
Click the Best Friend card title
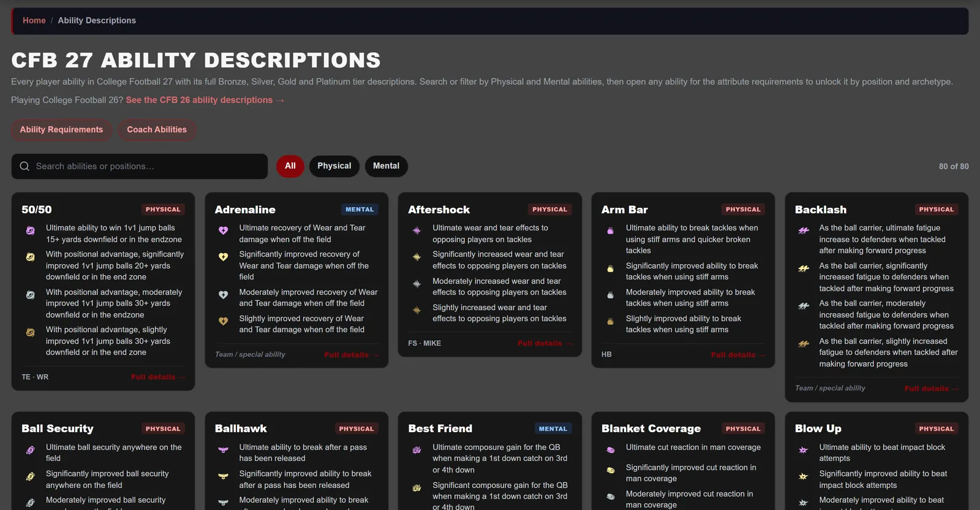tap(440, 428)
